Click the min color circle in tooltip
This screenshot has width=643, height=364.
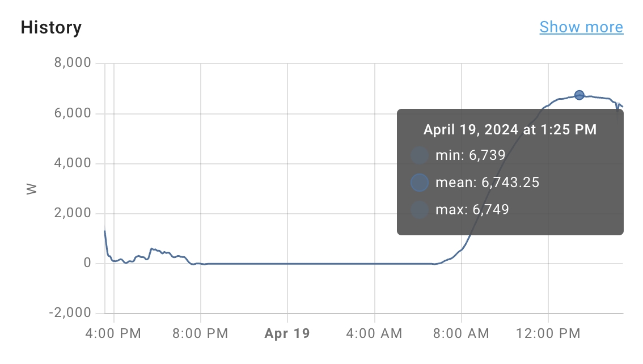(x=419, y=155)
